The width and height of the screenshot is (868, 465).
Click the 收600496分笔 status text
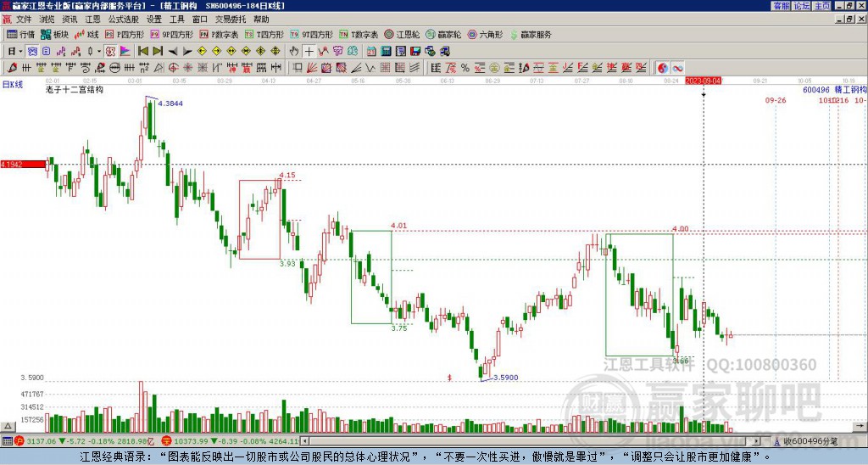coord(810,441)
